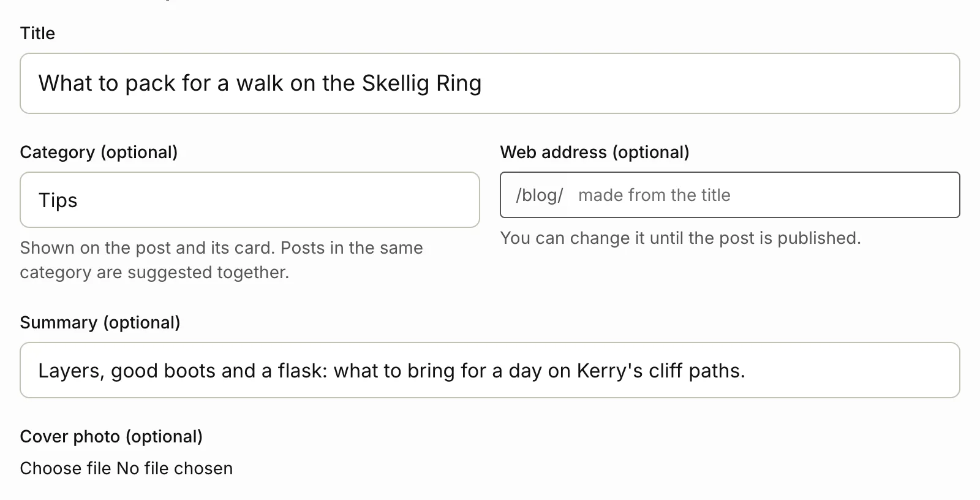Focus the Category field containing Tips

[x=250, y=200]
